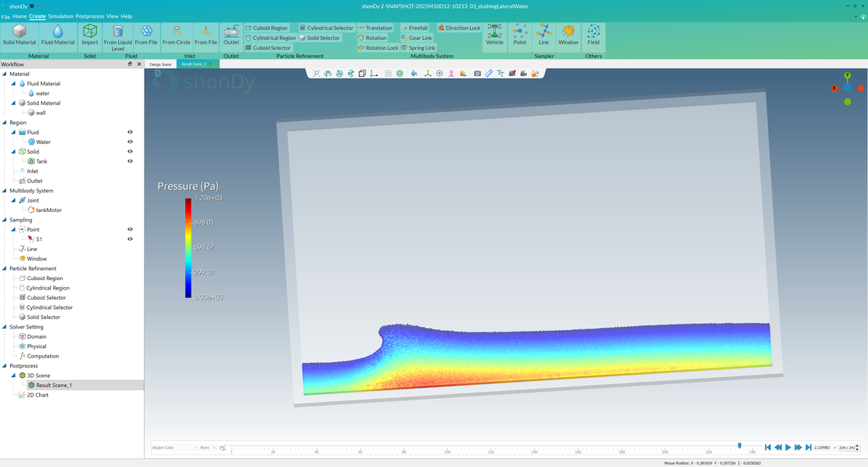Hide the Tank solid region
Screen dimensions: 868x467
coord(130,161)
